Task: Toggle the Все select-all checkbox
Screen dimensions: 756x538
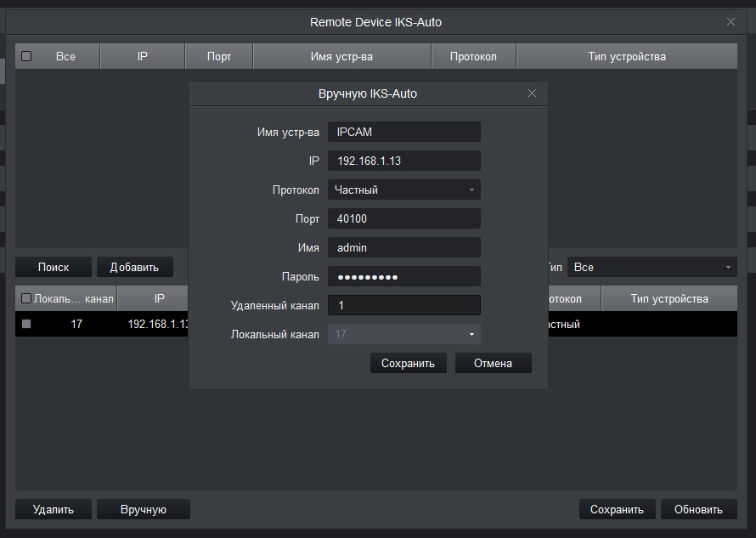Action: click(26, 56)
